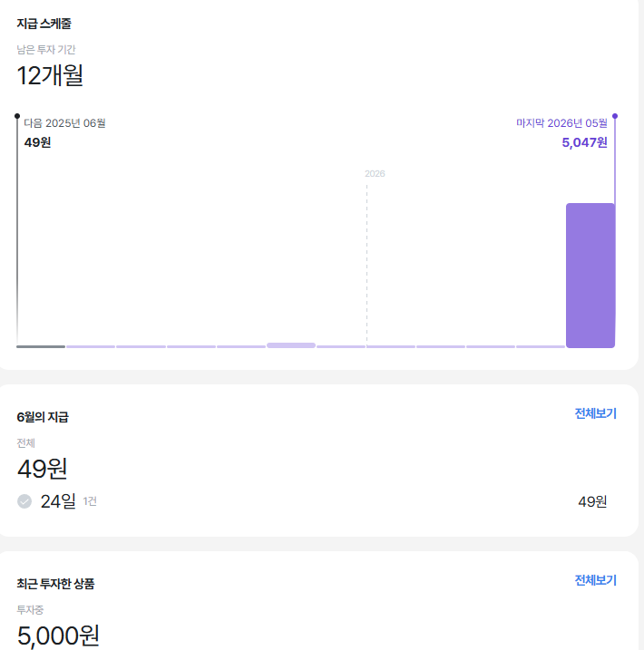The width and height of the screenshot is (644, 650).
Task: Click the 마지막 2026년 05월 label
Action: click(561, 123)
